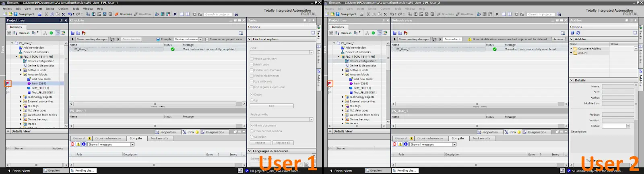The height and width of the screenshot is (174, 644).
Task: Collapse the Find and replace section
Action: point(250,39)
